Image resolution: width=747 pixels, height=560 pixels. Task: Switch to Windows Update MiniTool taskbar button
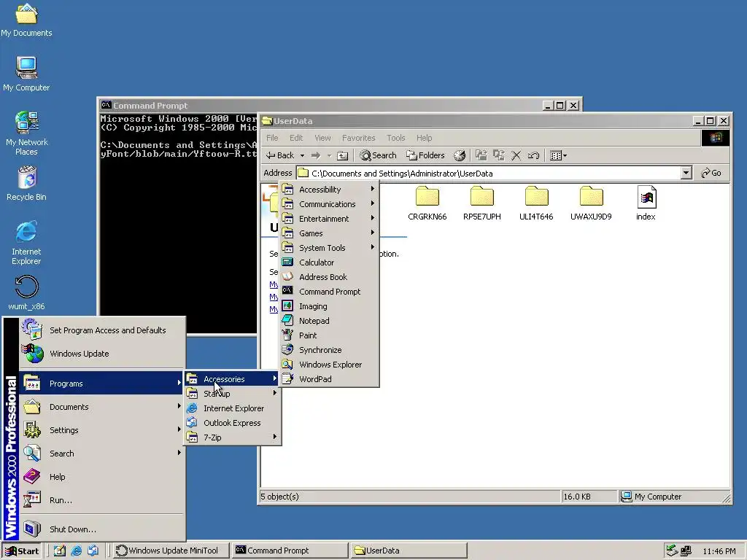point(171,551)
